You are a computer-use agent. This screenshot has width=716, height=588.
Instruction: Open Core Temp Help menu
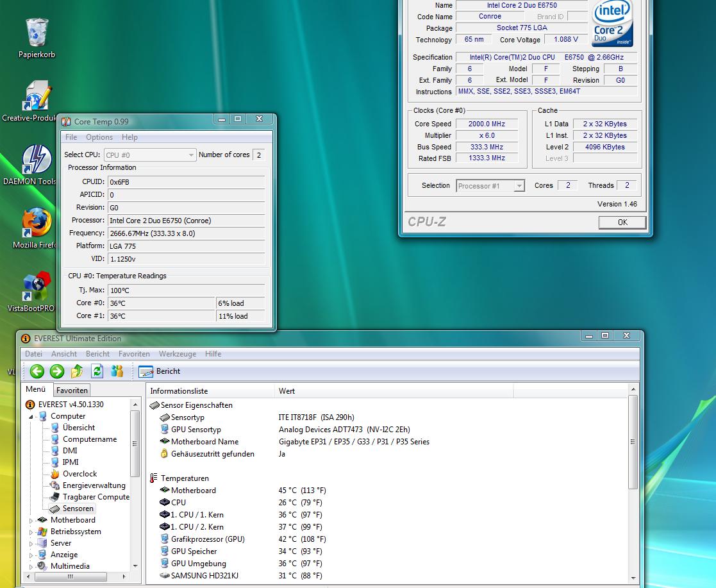tap(129, 137)
